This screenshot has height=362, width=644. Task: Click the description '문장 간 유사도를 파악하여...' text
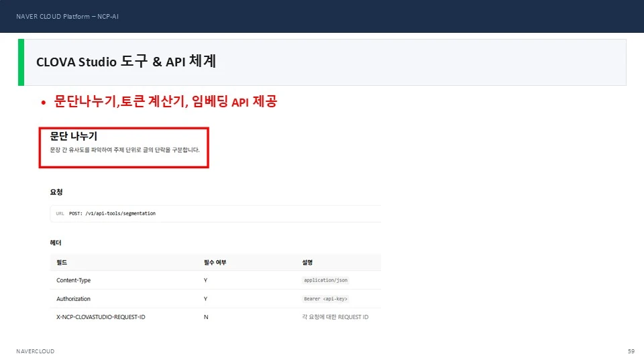[x=125, y=149]
